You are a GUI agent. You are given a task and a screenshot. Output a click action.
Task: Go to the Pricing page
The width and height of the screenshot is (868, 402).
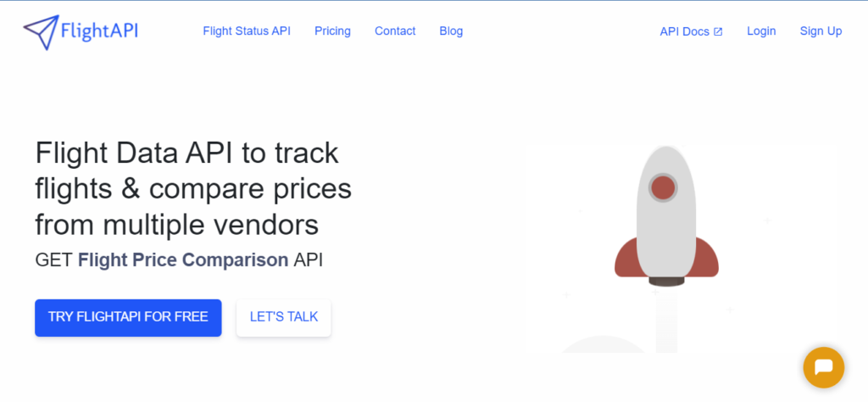(332, 31)
